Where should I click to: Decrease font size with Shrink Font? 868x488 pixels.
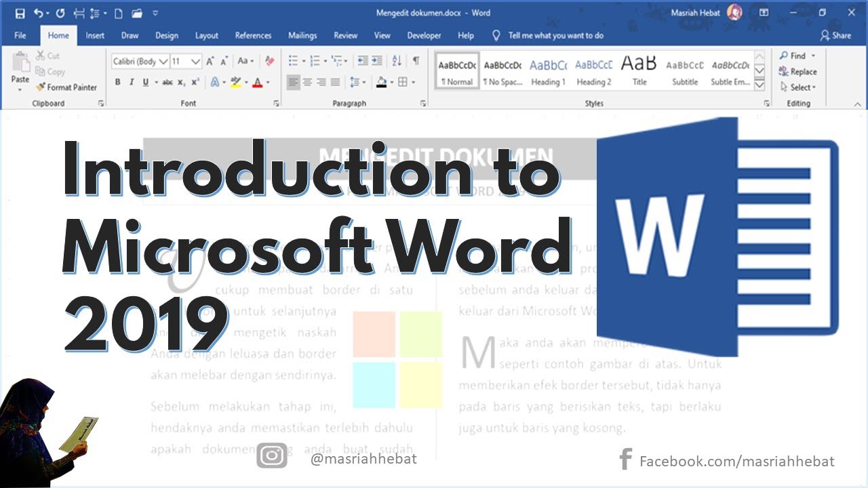(223, 61)
